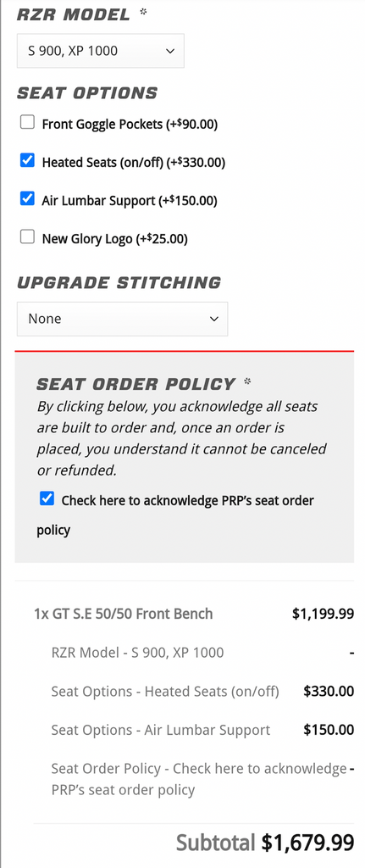Click the New Glory Logo (+$25.00) label
Screen dimensions: 365x868
click(115, 239)
